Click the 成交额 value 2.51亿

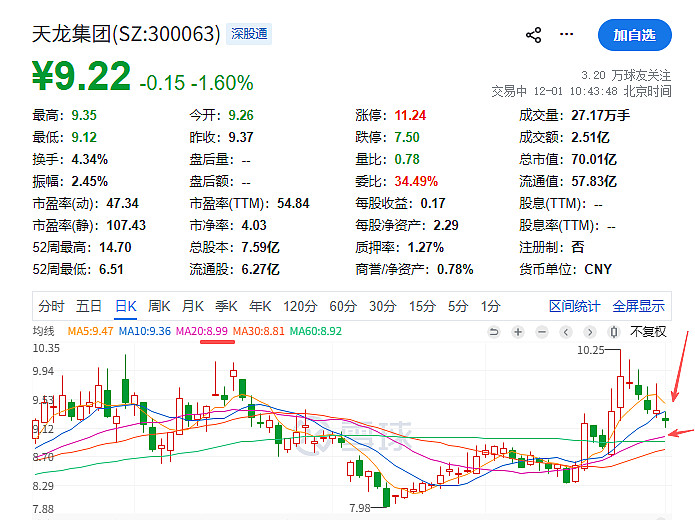(590, 137)
